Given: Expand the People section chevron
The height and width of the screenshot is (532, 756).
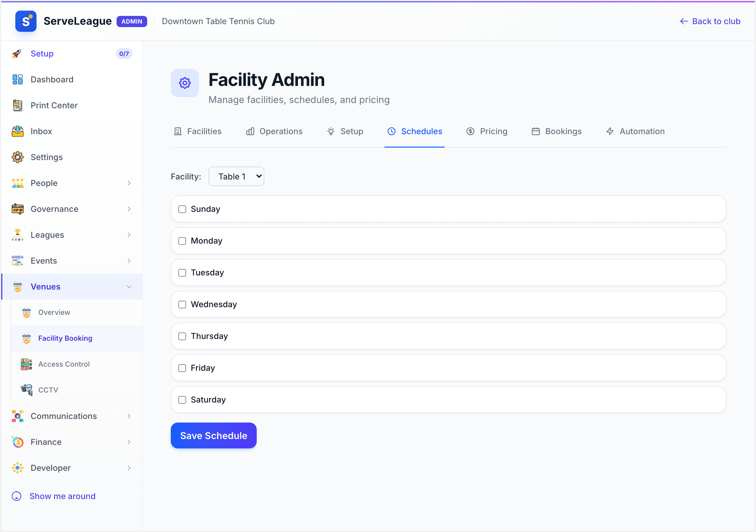Looking at the screenshot, I should (129, 183).
